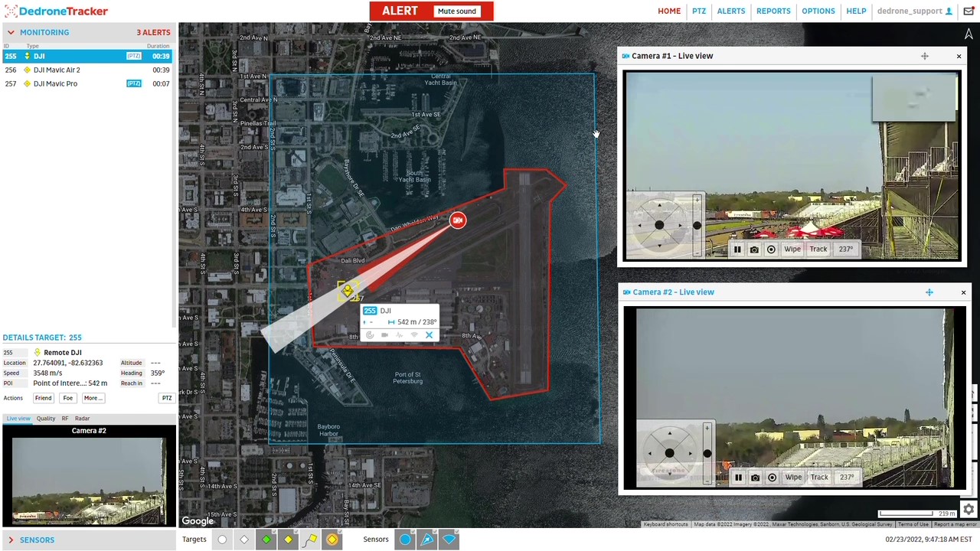Screen dimensions: 980x551
Task: Click PTZ badge on alert 257
Action: (134, 83)
